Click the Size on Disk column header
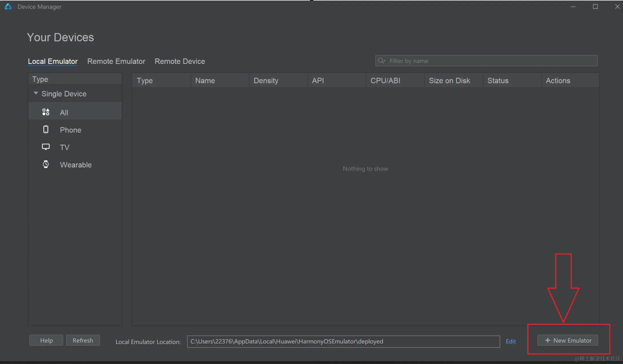The image size is (623, 364). [449, 81]
